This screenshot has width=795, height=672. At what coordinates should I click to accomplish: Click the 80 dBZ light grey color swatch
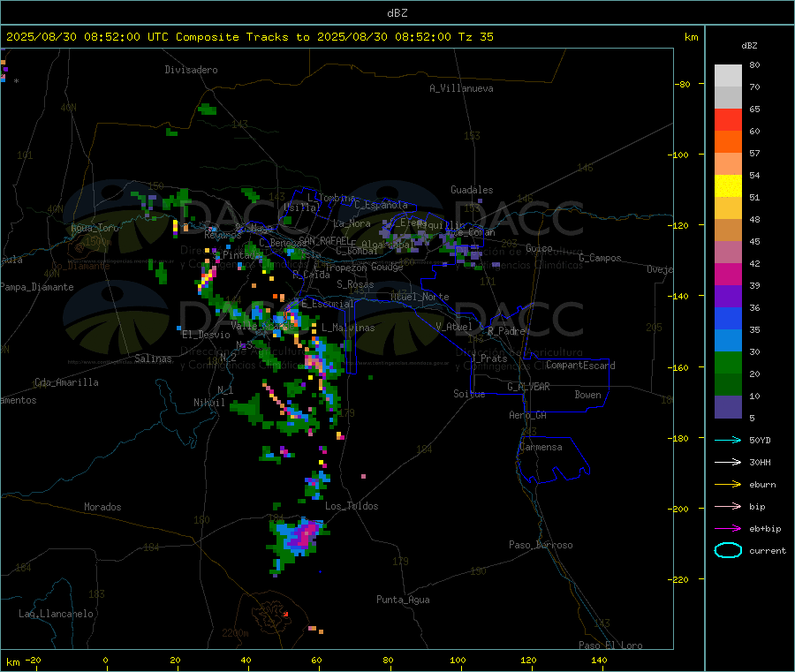(728, 76)
